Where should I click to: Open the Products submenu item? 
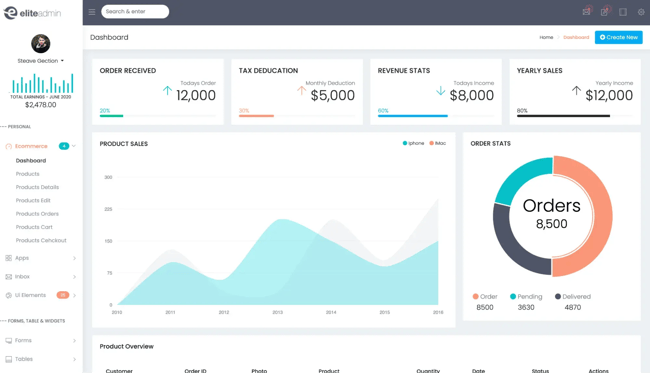tap(27, 174)
